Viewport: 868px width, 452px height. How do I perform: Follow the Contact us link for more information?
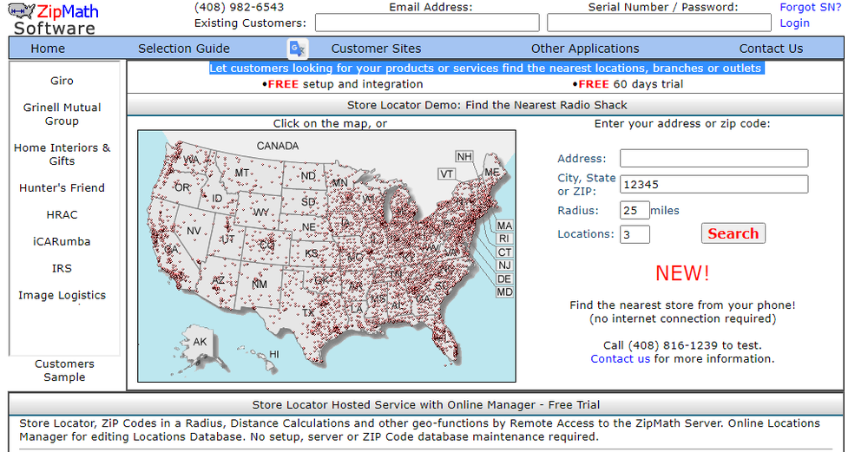(x=620, y=358)
